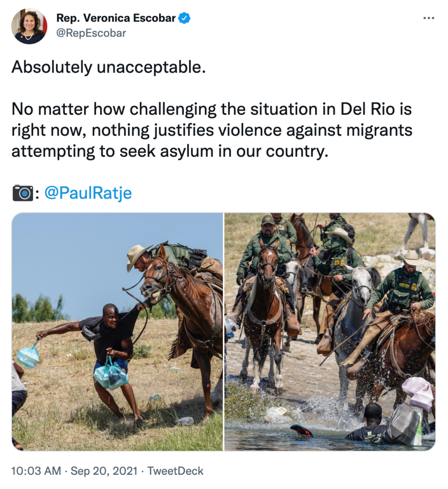
Task: Open the left photo of man with bags
Action: (117, 332)
